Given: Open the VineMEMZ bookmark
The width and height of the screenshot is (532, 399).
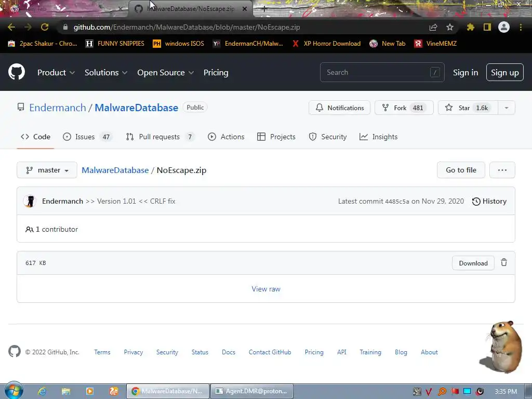Looking at the screenshot, I should click(435, 44).
